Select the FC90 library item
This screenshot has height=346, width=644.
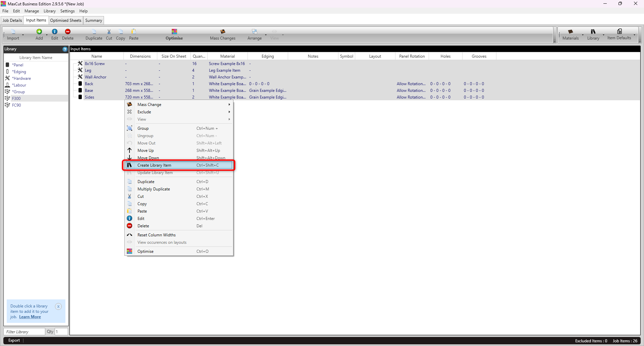pos(16,105)
